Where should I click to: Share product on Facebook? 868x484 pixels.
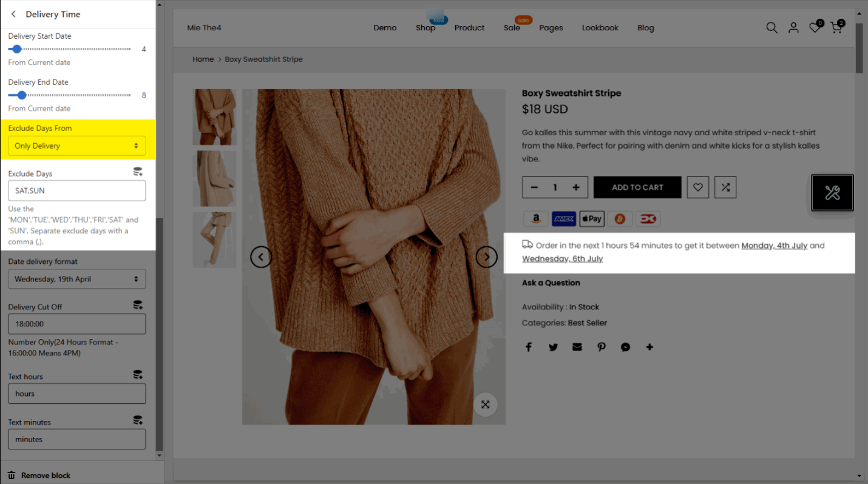point(529,347)
